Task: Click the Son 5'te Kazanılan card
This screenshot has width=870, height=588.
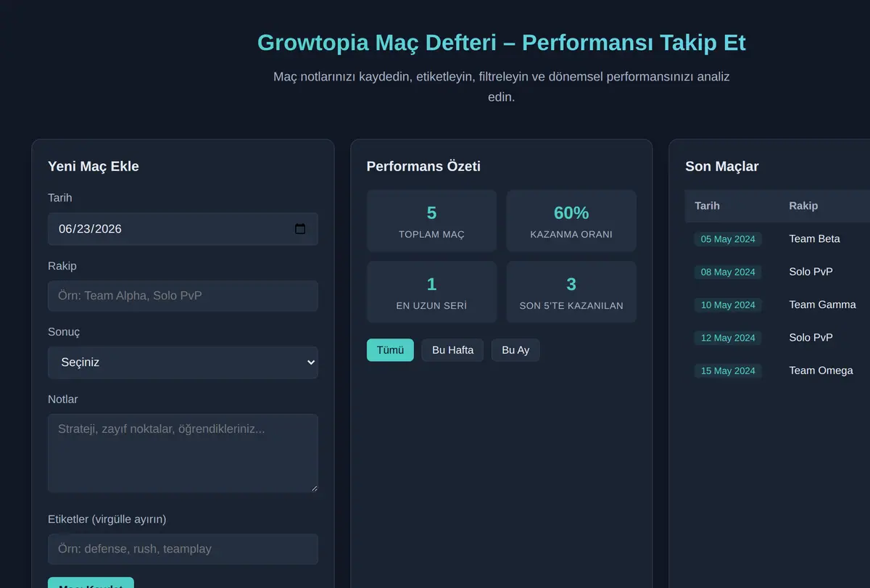Action: (571, 292)
